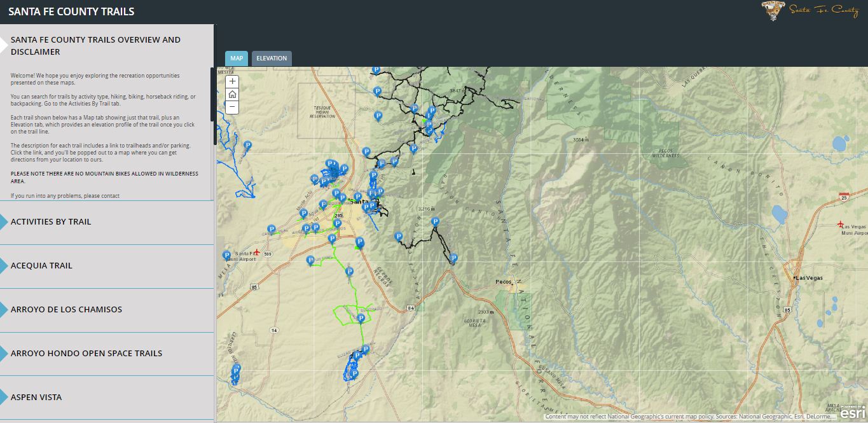The width and height of the screenshot is (868, 423).
Task: Switch to the ELEVATION tab
Action: 272,58
